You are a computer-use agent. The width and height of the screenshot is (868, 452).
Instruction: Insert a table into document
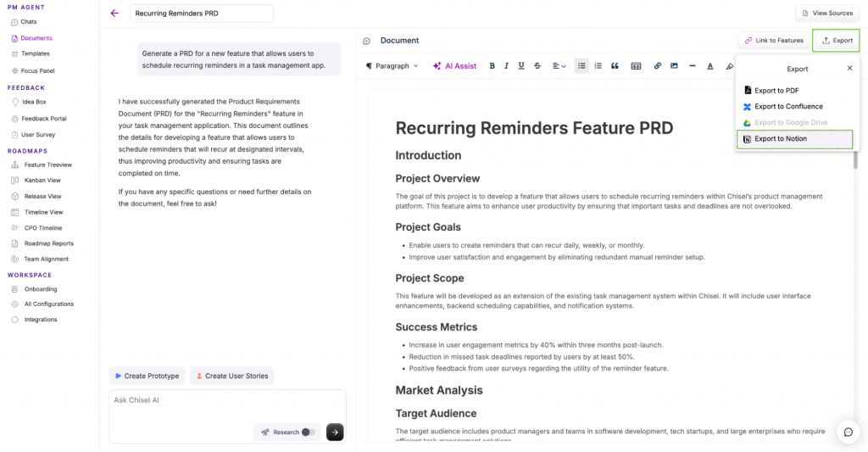point(636,66)
